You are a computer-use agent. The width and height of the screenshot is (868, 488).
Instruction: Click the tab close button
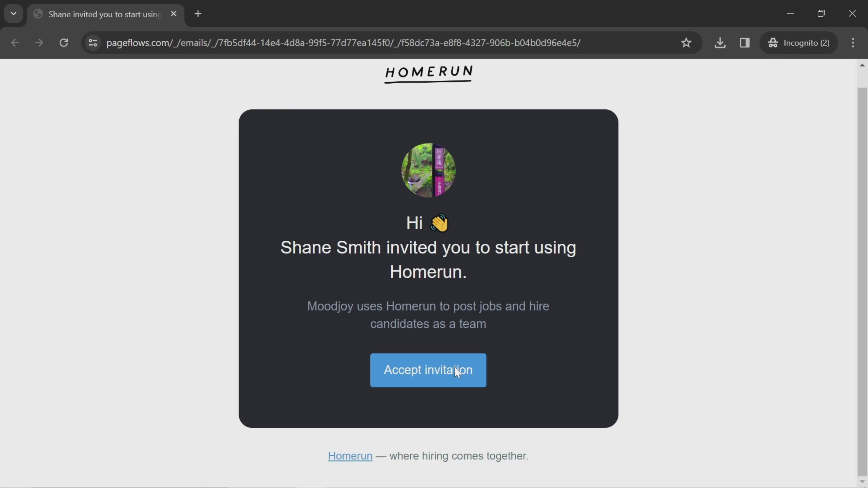pyautogui.click(x=173, y=13)
